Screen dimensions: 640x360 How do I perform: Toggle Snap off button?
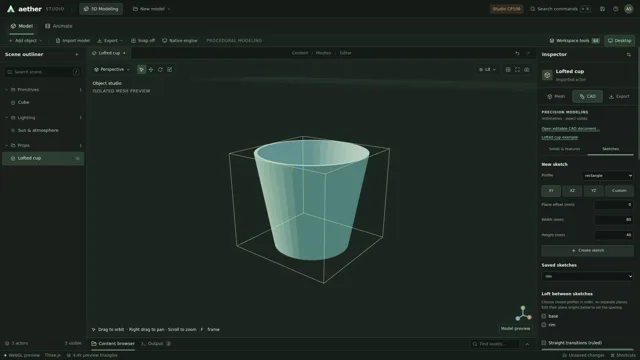click(143, 40)
